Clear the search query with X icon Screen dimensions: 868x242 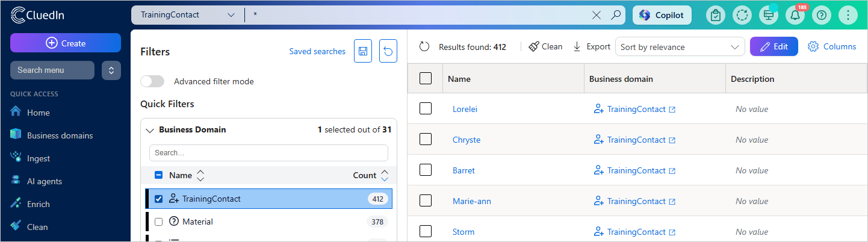[x=597, y=15]
